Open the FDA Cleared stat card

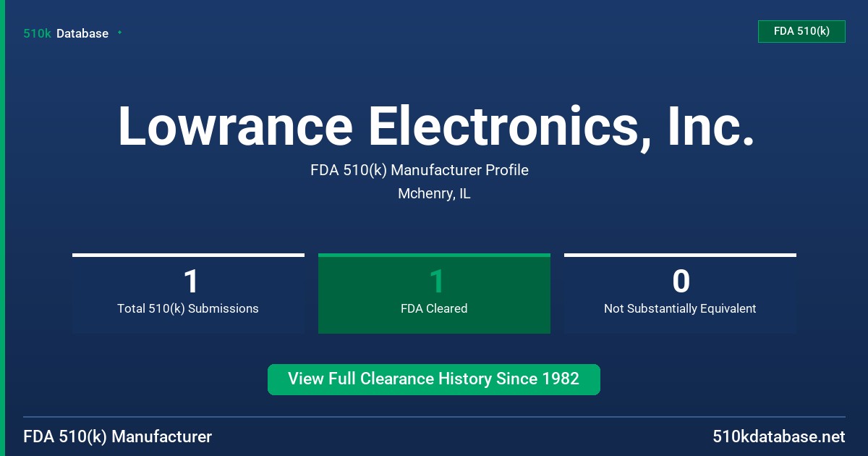point(434,294)
